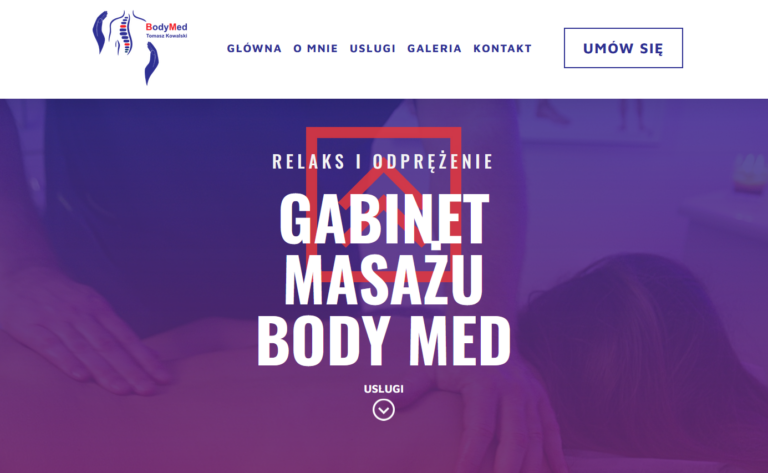
Task: Click the BodyMed logo text
Action: coord(167,27)
